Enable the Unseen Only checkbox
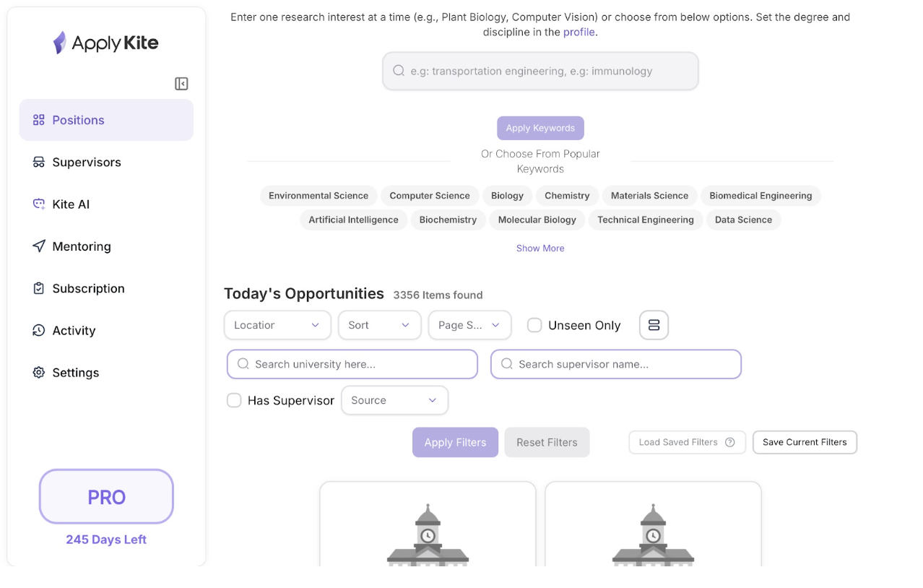 click(x=534, y=325)
